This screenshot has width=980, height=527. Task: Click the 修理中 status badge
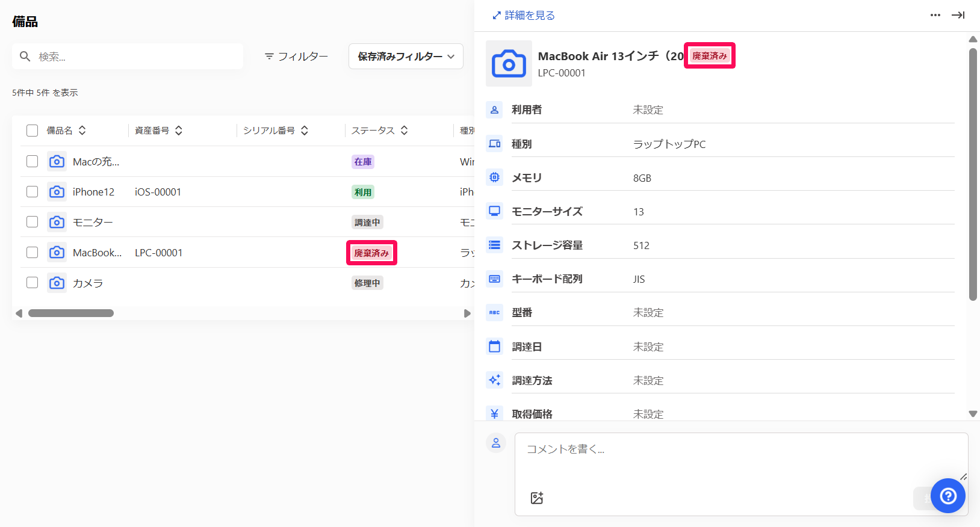pos(367,283)
